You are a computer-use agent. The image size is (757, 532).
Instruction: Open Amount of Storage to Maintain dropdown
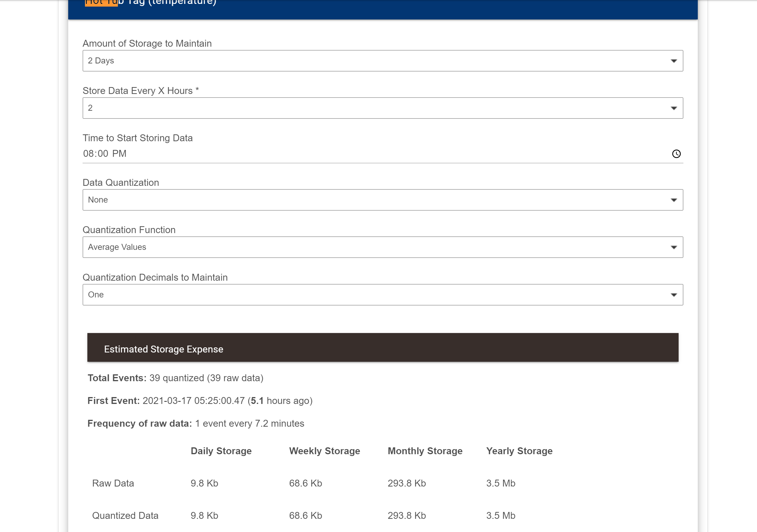point(382,61)
